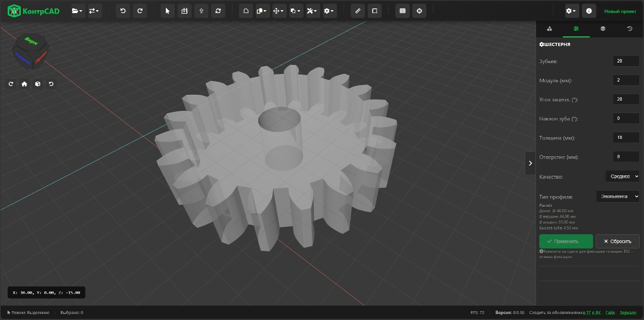Viewport: 644px width, 320px height.
Task: Switch to the layers stack panel tab
Action: pyautogui.click(x=603, y=29)
